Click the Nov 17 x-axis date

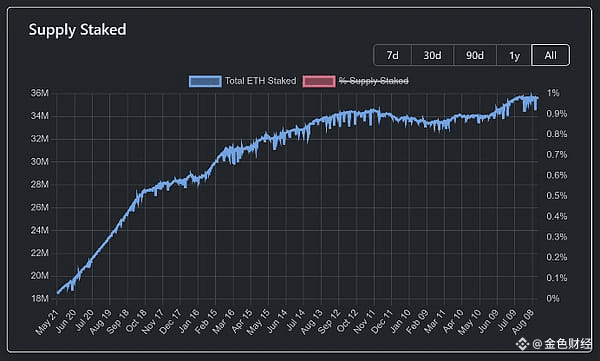tap(153, 322)
